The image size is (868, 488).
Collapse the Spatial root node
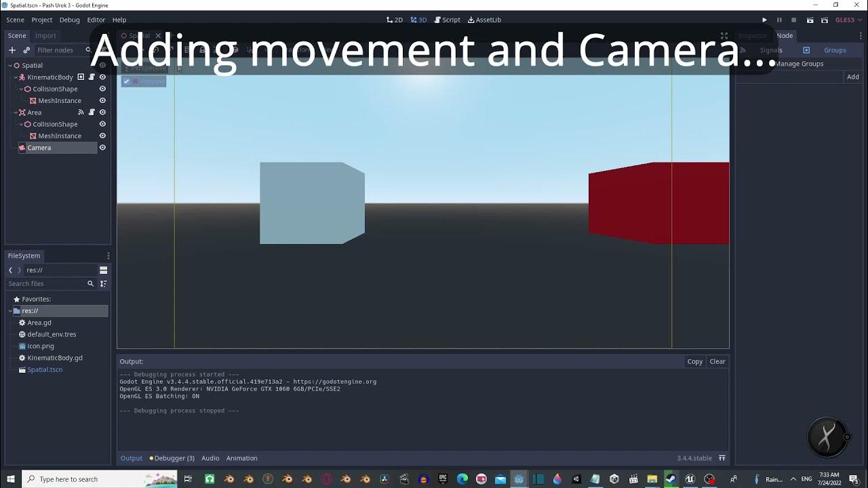pyautogui.click(x=10, y=66)
